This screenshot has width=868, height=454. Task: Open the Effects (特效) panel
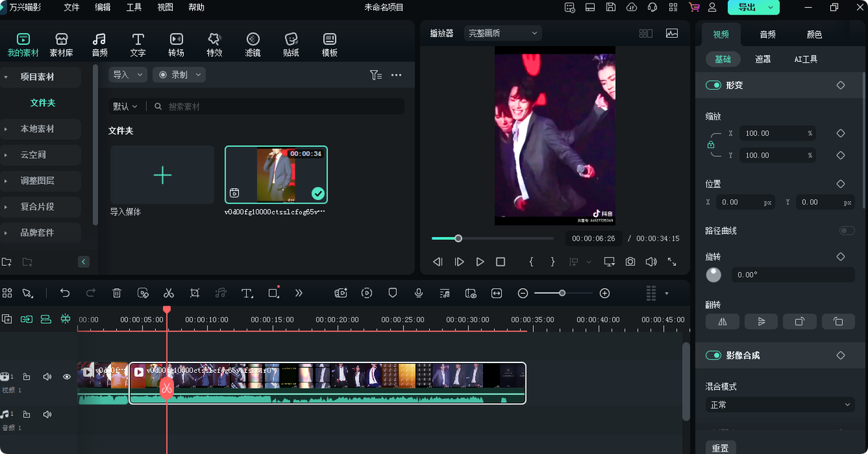(215, 45)
